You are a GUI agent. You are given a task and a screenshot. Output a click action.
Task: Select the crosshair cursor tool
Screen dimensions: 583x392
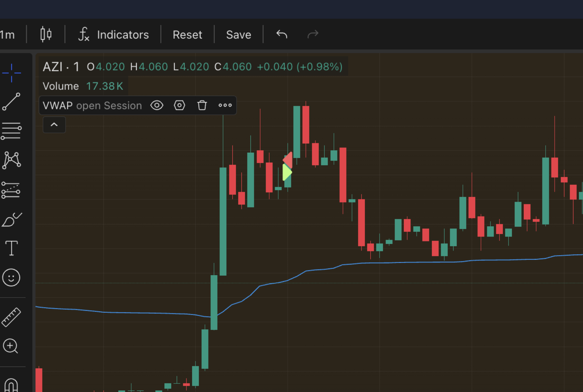coord(12,73)
